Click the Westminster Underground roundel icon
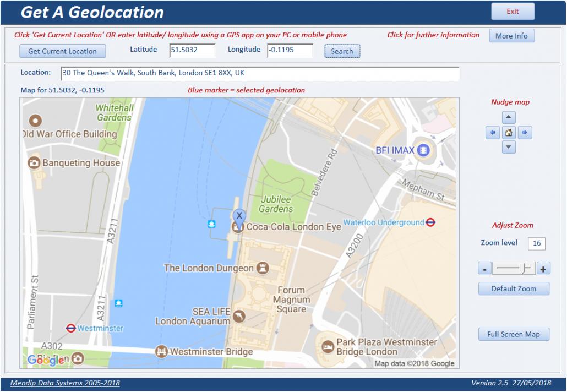The width and height of the screenshot is (567, 392). pyautogui.click(x=71, y=328)
